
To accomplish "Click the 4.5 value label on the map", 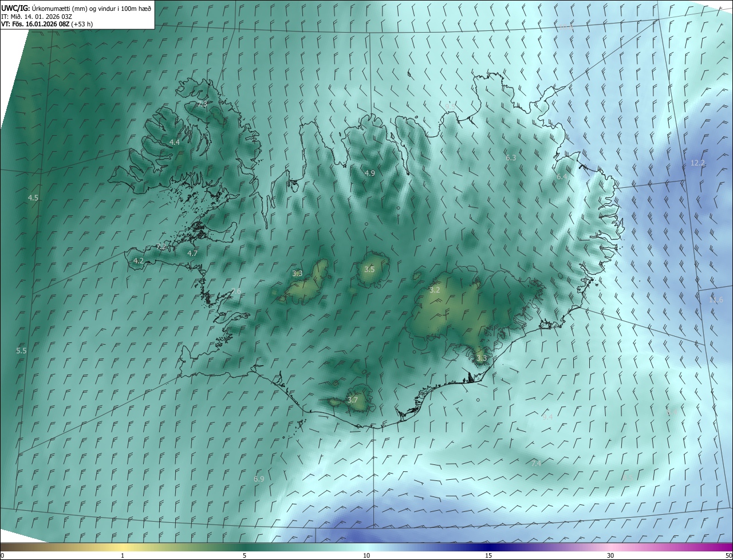I will [33, 198].
